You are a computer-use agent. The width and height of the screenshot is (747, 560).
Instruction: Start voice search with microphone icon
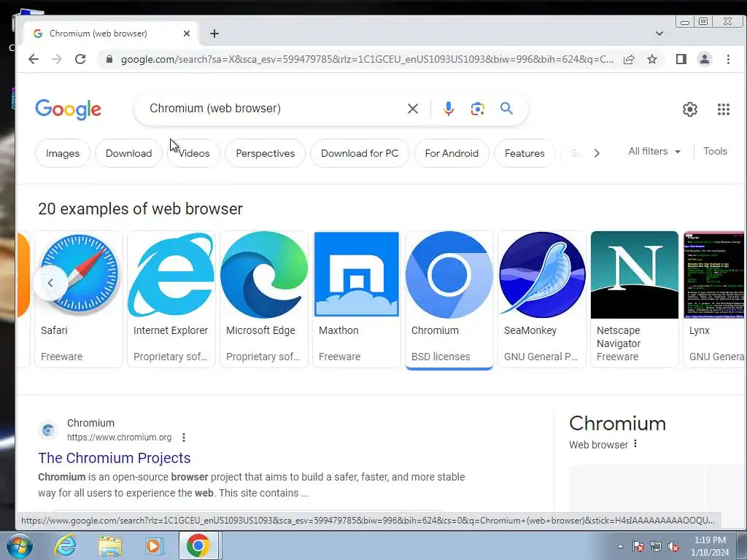[448, 109]
